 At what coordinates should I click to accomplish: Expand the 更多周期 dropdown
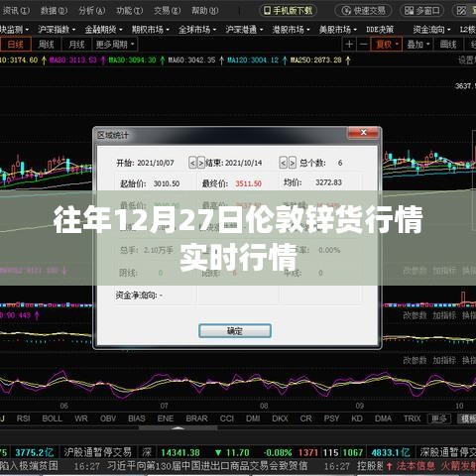coord(115,45)
